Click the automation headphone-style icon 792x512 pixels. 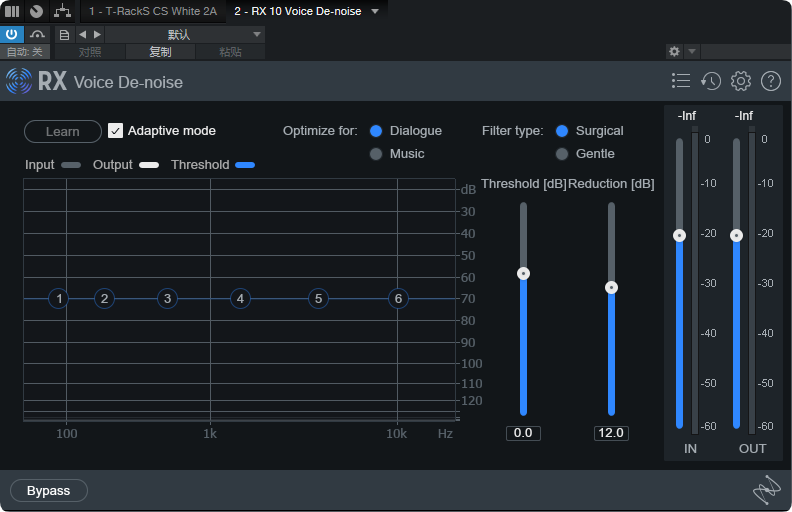point(37,34)
